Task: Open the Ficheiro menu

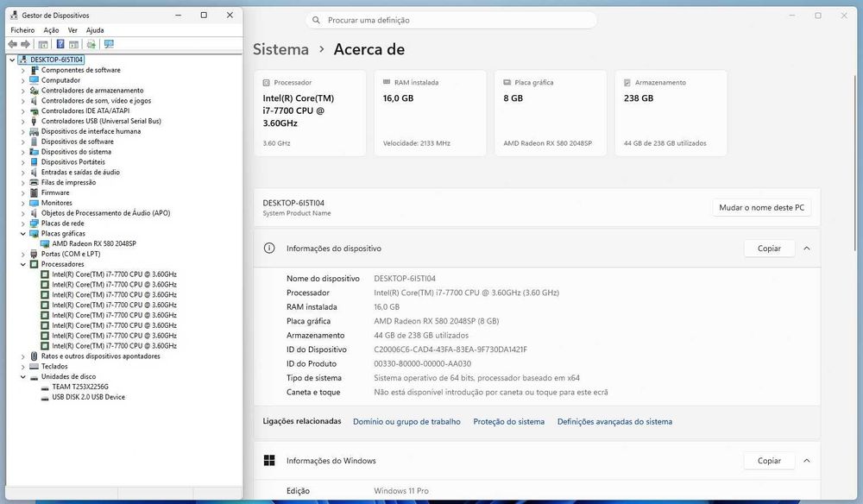Action: (x=22, y=30)
